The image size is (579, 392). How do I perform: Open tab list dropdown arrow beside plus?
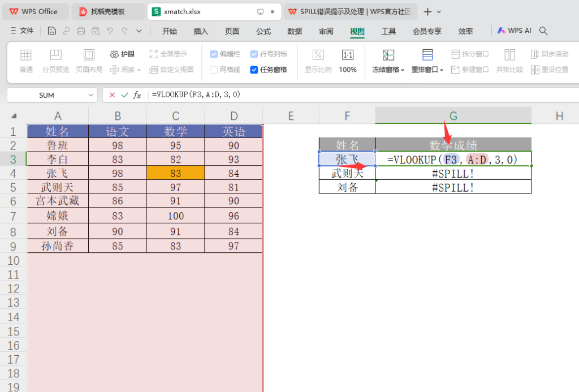pyautogui.click(x=439, y=12)
